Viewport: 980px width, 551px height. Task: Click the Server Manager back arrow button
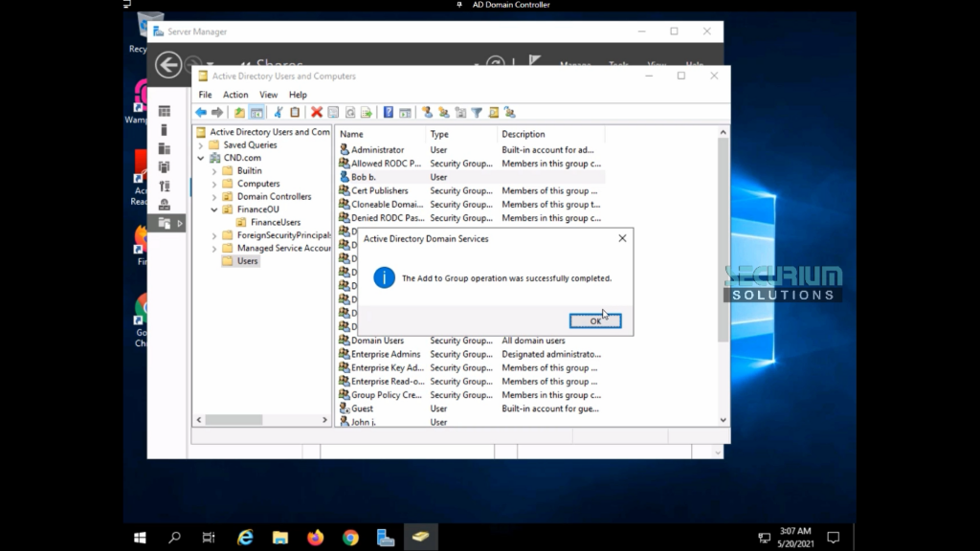coord(168,64)
